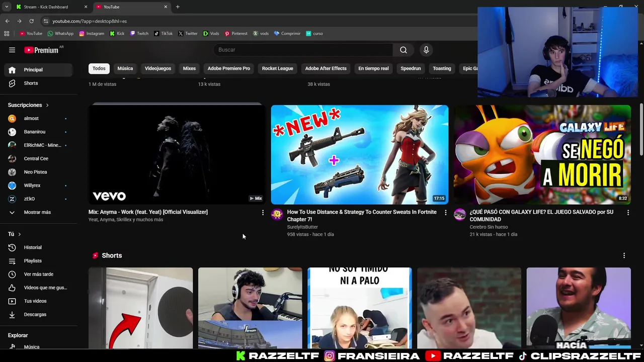Open Galaxy Life SE NEGÓ A MORIR thumbnail

point(542,154)
